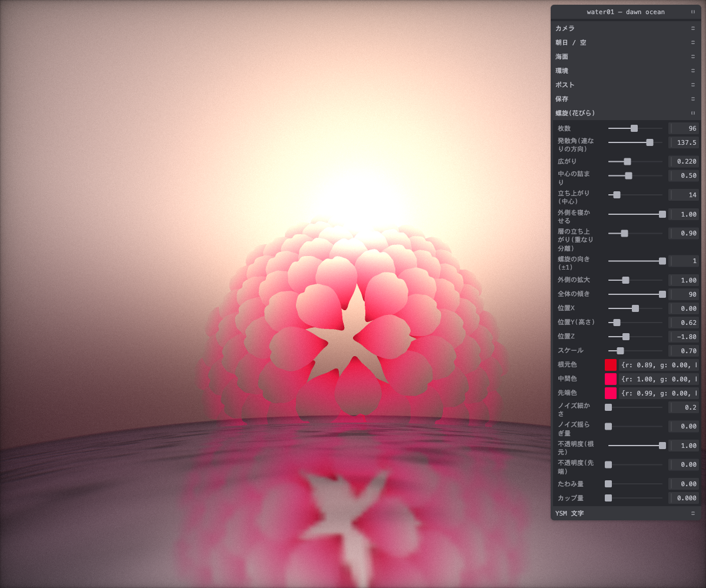Click the 位置Y(高さ) slider
This screenshot has height=588, width=706.
point(635,323)
